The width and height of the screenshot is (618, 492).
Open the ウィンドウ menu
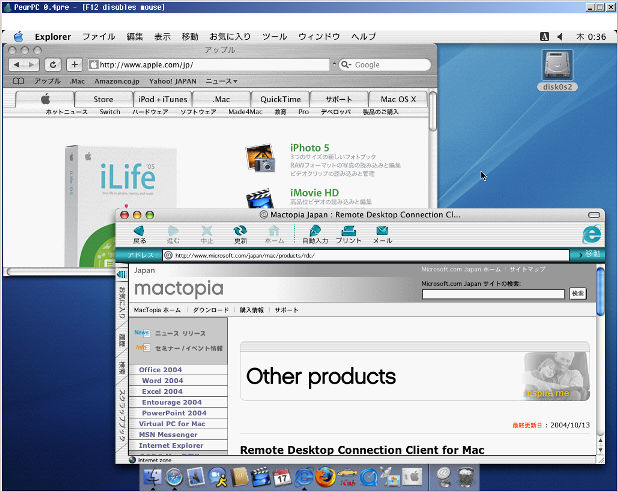[319, 37]
